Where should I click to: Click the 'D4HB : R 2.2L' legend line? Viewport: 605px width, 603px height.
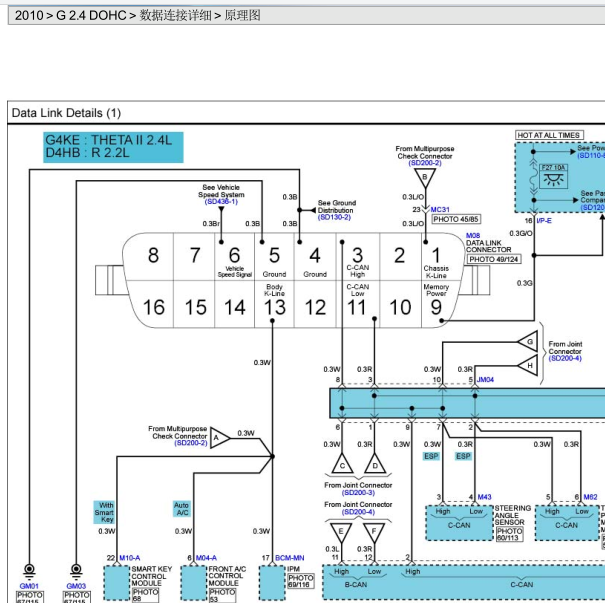pyautogui.click(x=88, y=153)
